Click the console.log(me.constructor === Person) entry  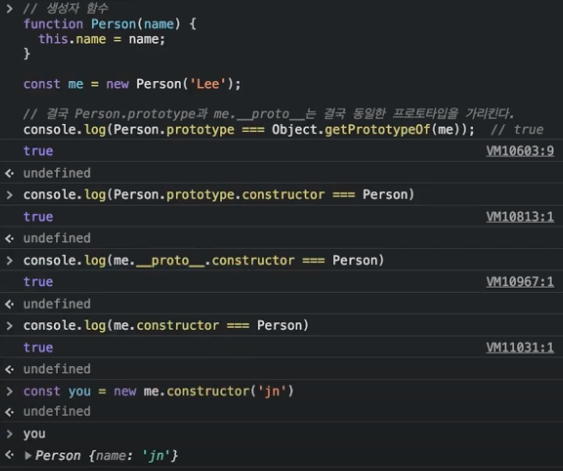(x=166, y=326)
